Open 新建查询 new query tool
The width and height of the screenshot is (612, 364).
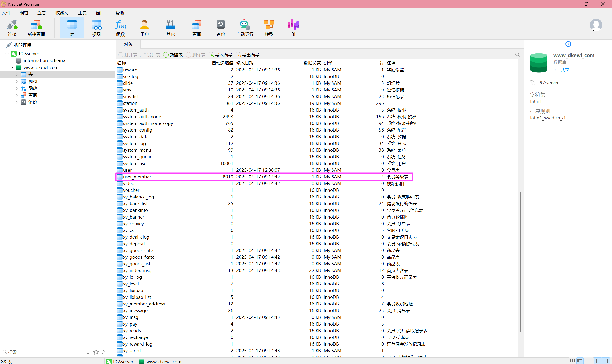(36, 28)
